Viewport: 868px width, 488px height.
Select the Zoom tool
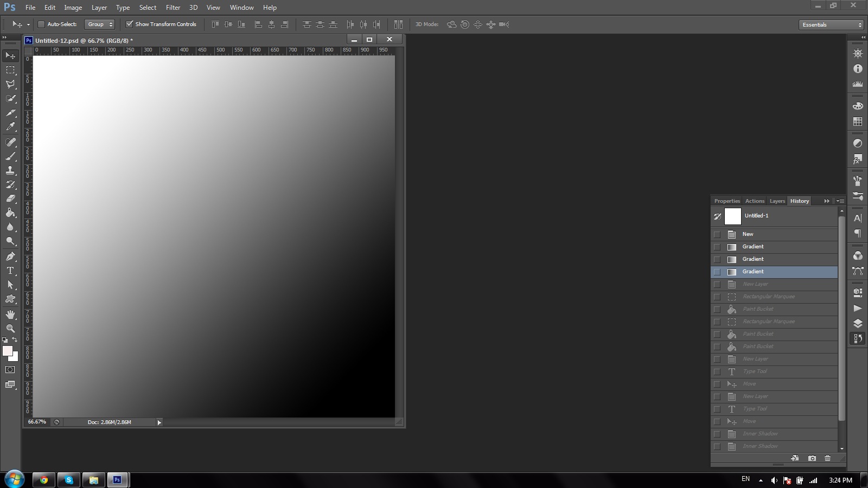[x=10, y=329]
